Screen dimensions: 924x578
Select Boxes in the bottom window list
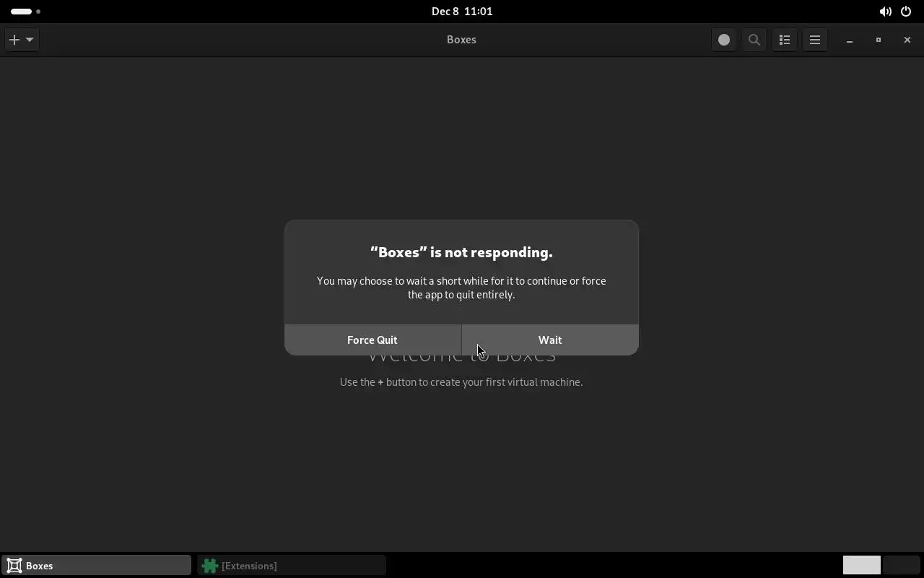[x=97, y=565]
